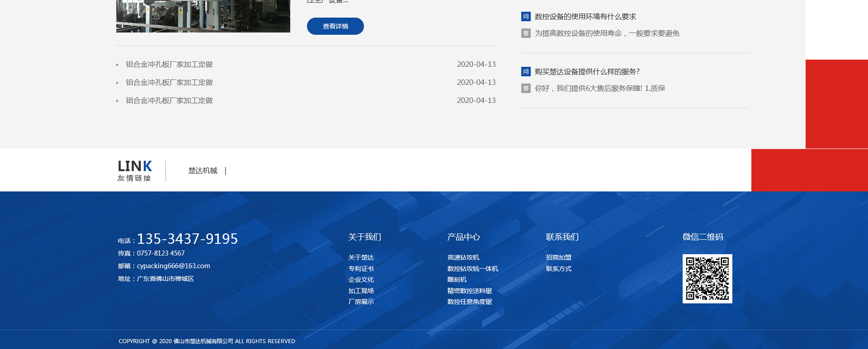This screenshot has width=868, height=349.
Task: Click the 问 icon beside 数控设备的使用环境有什么要求
Action: (526, 17)
